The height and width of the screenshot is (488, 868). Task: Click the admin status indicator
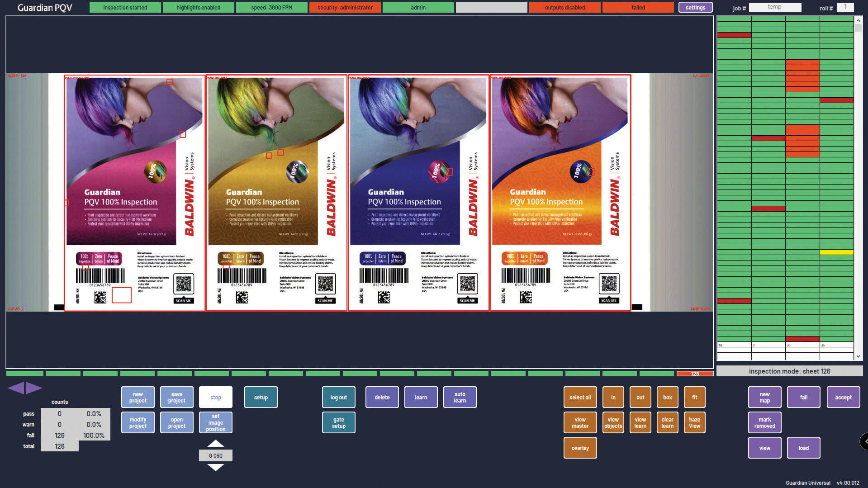coord(418,7)
